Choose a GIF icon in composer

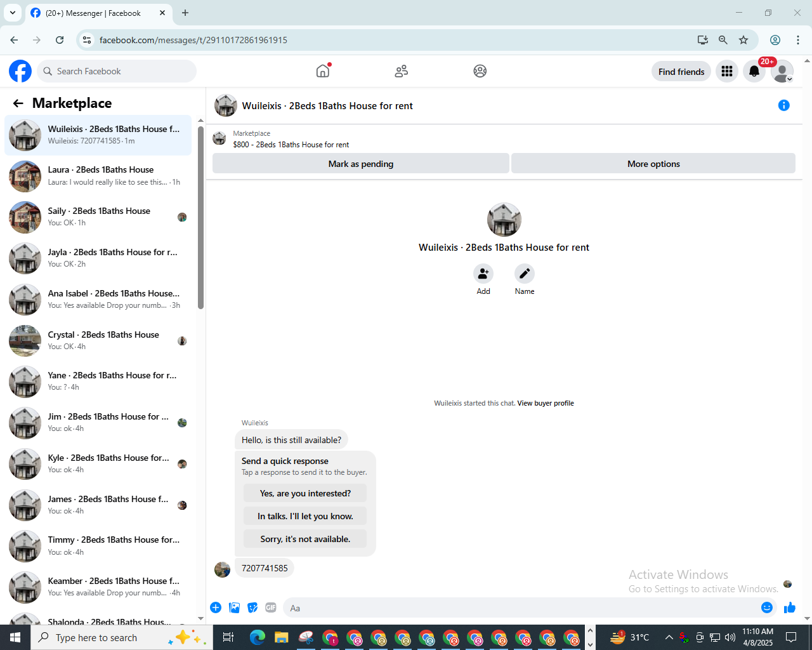coord(271,607)
